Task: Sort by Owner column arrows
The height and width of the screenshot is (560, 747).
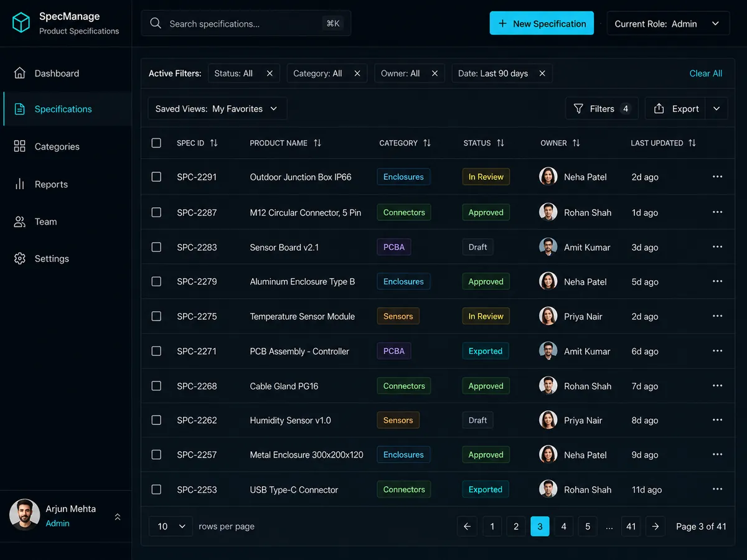Action: coord(576,143)
